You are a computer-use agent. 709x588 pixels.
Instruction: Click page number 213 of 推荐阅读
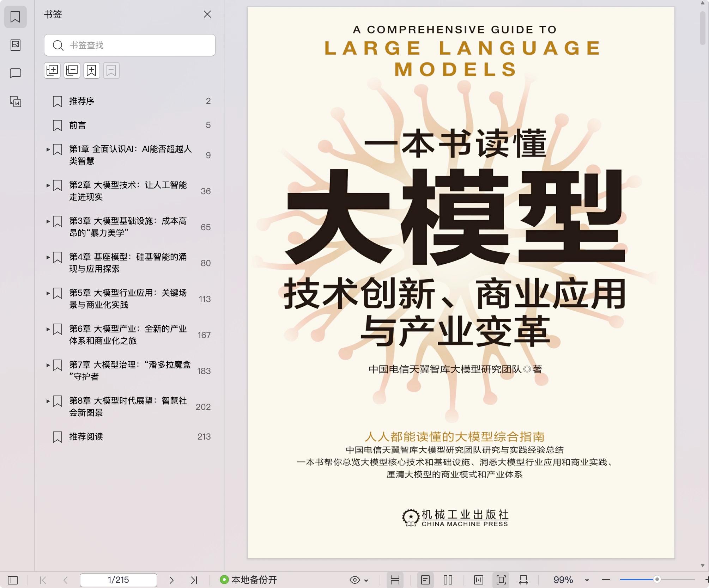[204, 437]
